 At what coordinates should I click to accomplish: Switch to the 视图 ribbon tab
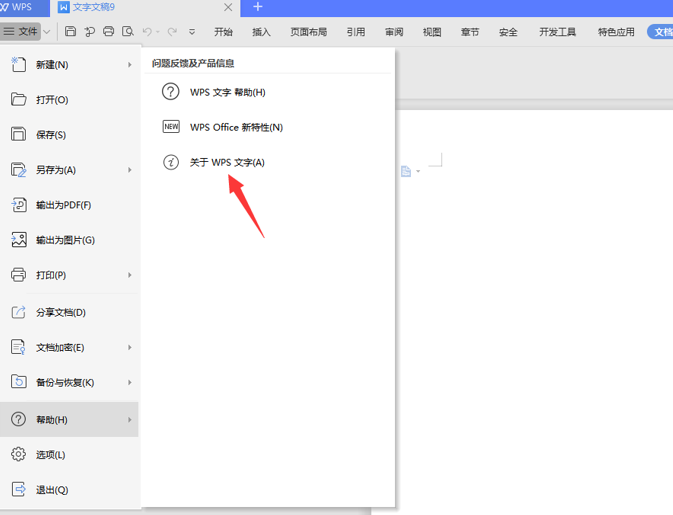point(432,32)
